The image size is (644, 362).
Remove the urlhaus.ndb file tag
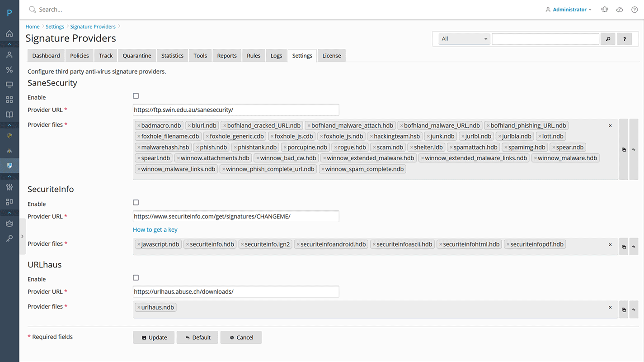(139, 308)
